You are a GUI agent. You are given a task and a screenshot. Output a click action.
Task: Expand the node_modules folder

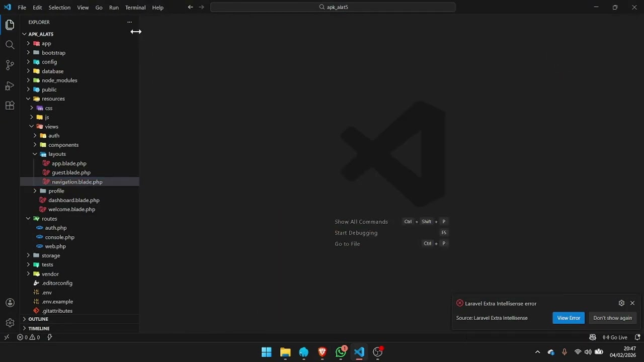[79, 80]
